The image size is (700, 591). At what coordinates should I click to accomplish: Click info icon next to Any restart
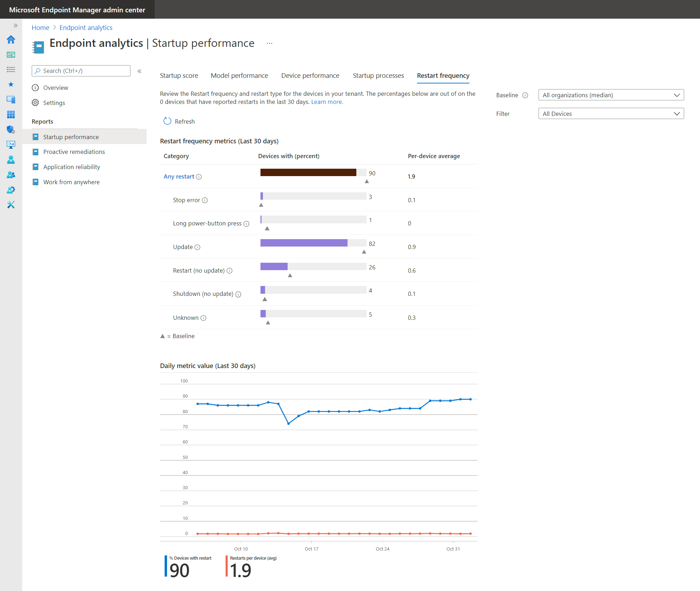pyautogui.click(x=199, y=177)
